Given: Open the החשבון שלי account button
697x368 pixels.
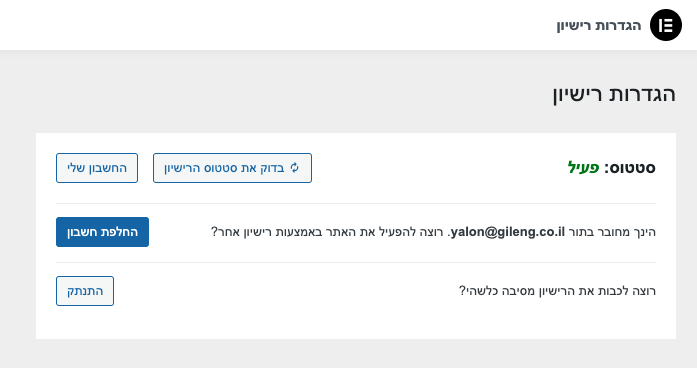Looking at the screenshot, I should (97, 168).
